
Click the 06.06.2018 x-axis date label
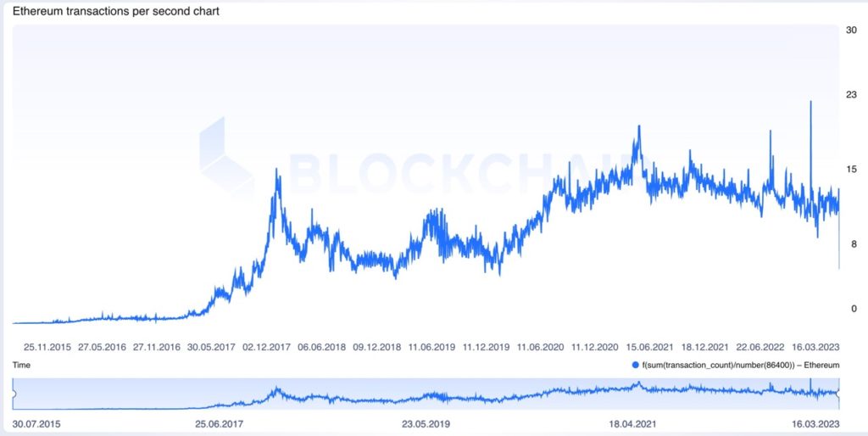(321, 348)
